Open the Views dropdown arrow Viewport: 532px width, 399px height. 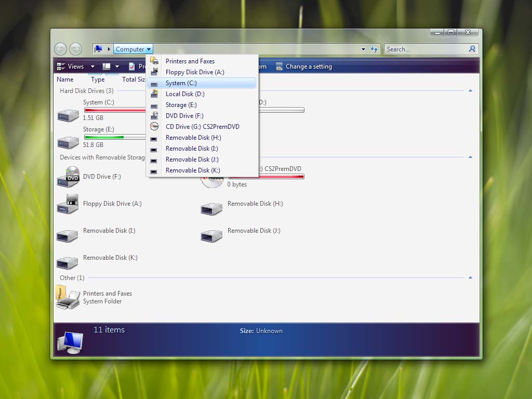[92, 66]
